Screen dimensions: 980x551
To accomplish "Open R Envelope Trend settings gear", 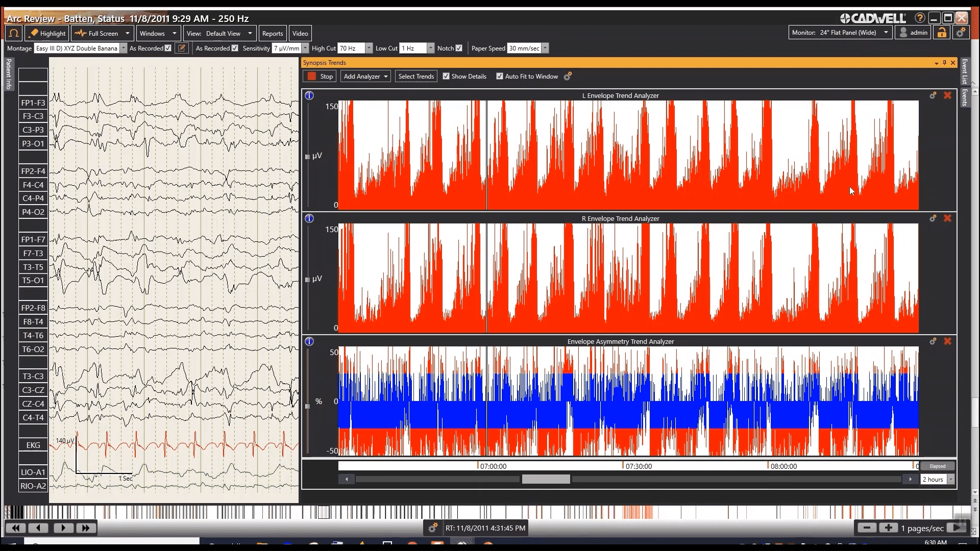I will tap(933, 218).
